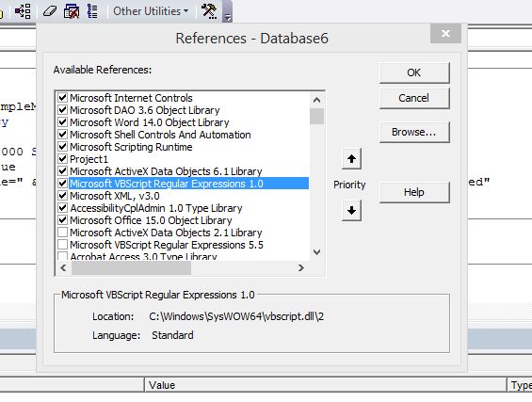Check Microsoft VBScript Regular Expressions 5.5
This screenshot has height=402, width=532.
(62, 245)
